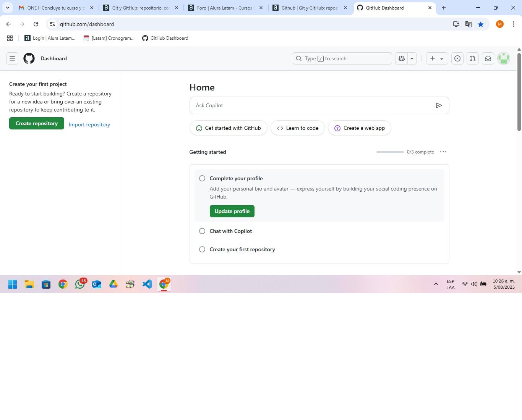This screenshot has width=522, height=420.
Task: View site information icon in address bar
Action: [x=52, y=24]
